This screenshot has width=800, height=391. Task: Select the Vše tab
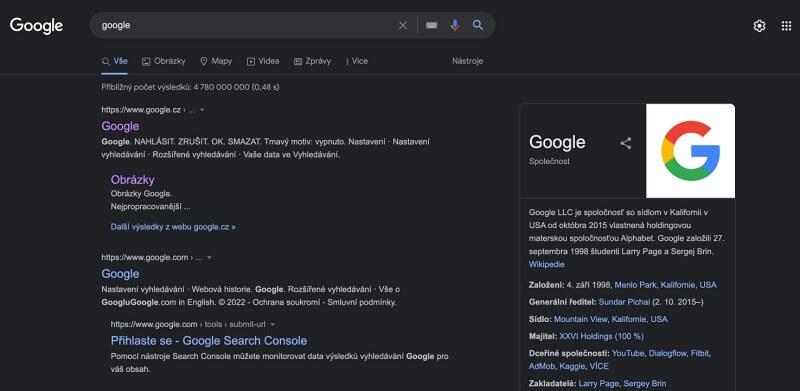click(115, 61)
